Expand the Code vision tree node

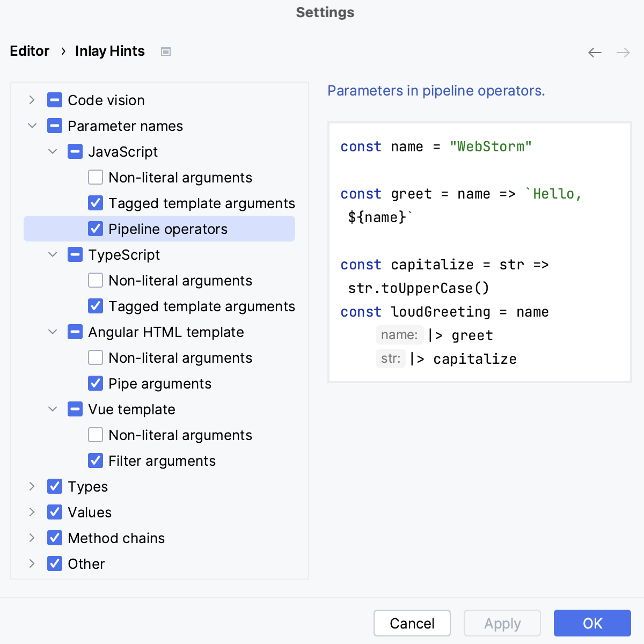coord(32,100)
